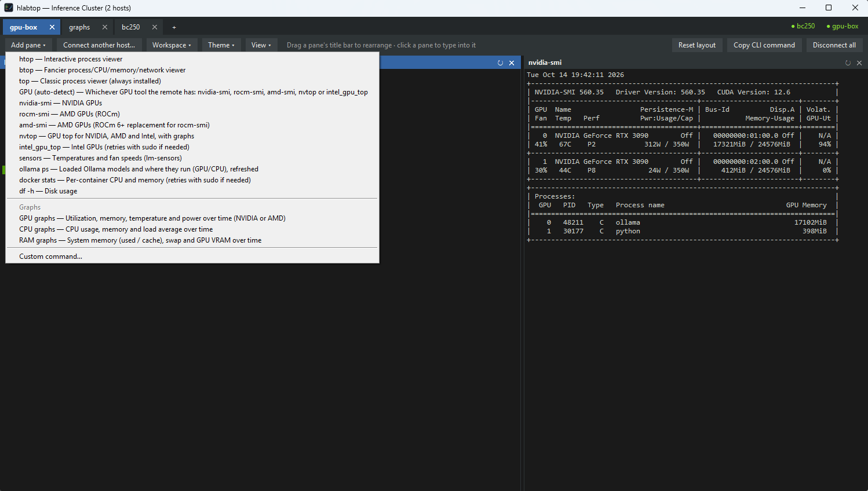This screenshot has height=491, width=868.
Task: Choose nvtop GPU top entry
Action: [x=192, y=136]
